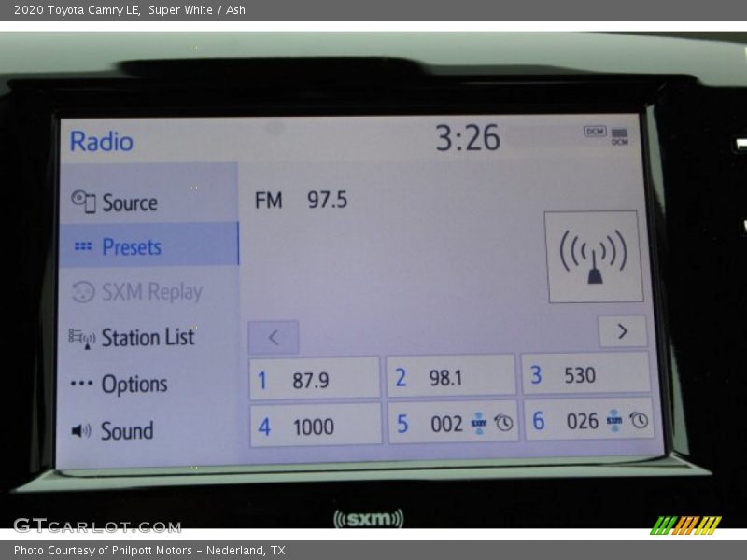
Task: Tap the SXM logo on preset 5
Action: (x=479, y=423)
